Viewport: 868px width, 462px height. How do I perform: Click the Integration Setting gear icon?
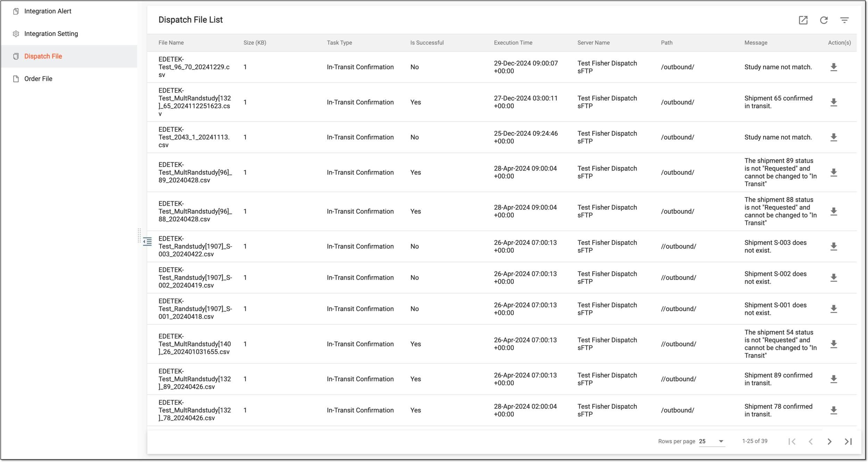coord(16,34)
